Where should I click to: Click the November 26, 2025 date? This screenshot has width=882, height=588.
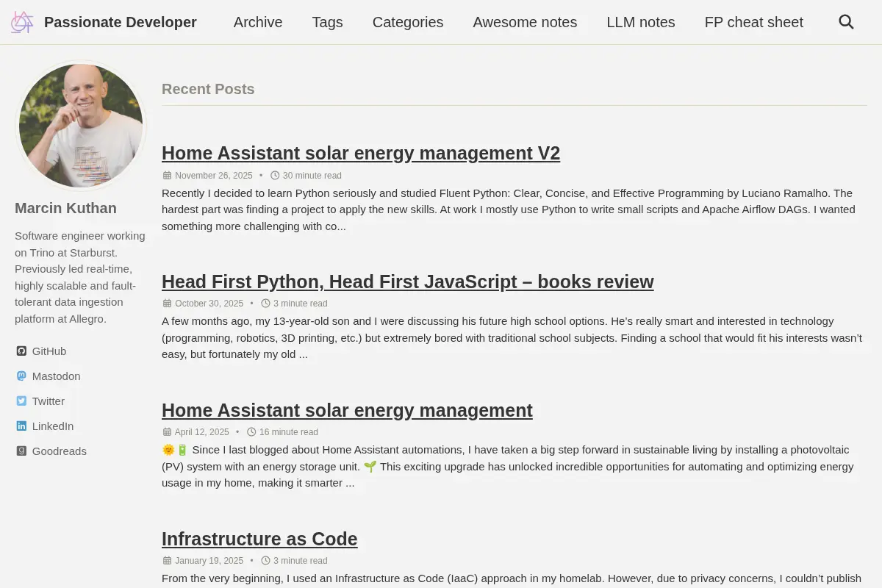coord(214,176)
